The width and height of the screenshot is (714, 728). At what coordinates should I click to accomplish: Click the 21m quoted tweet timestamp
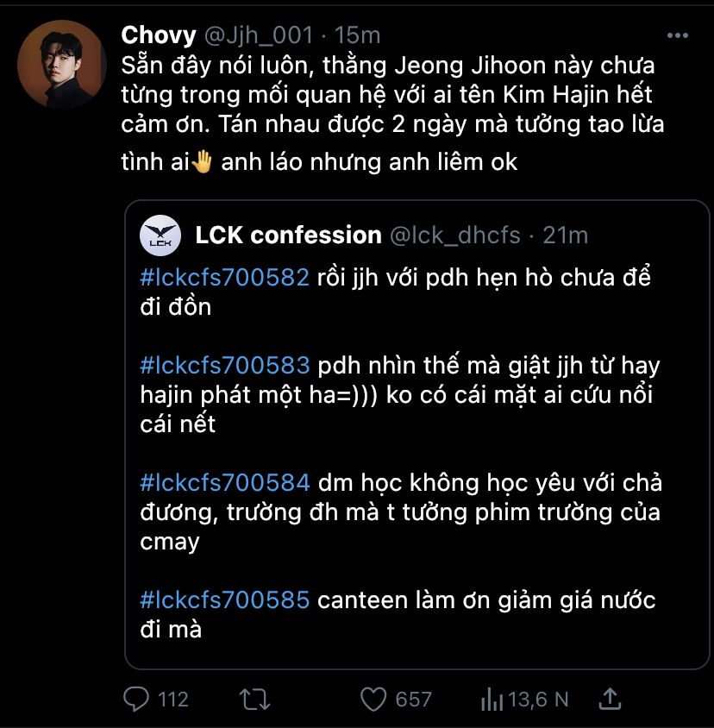click(x=566, y=235)
